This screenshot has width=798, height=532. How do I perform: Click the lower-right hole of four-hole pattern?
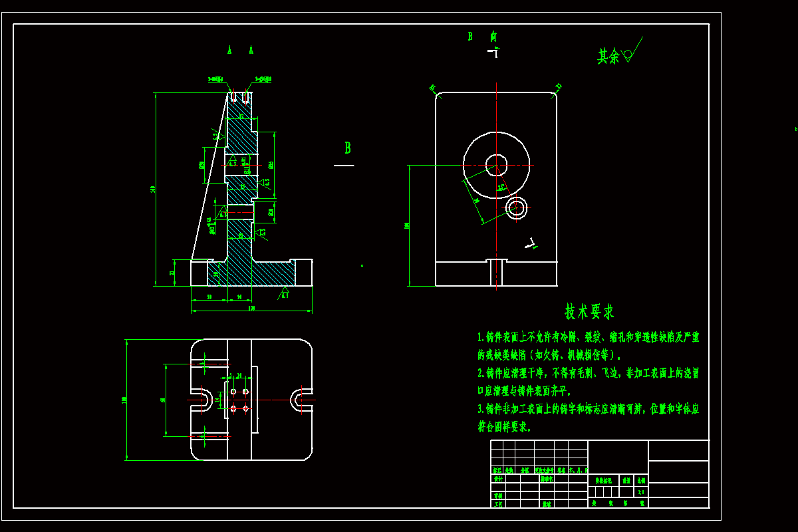click(245, 408)
